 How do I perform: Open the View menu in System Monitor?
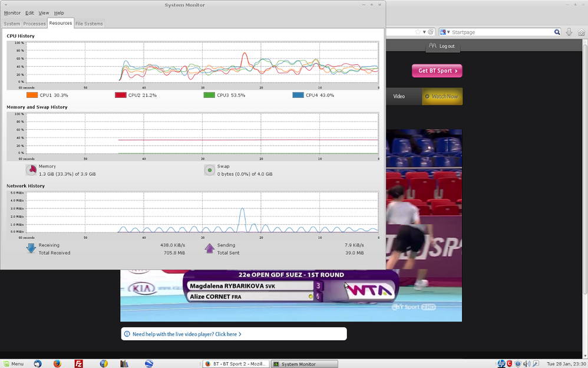[x=44, y=13]
